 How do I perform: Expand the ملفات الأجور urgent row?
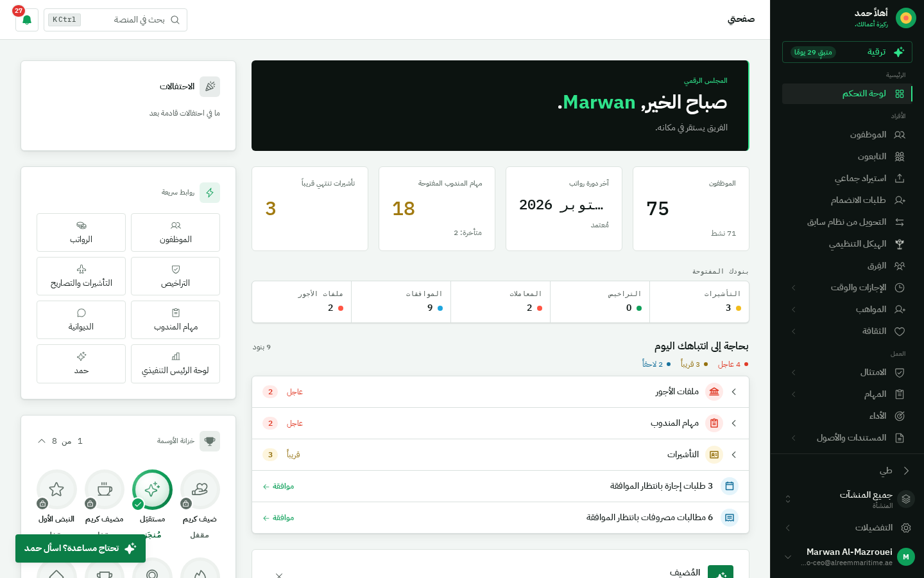point(501,392)
